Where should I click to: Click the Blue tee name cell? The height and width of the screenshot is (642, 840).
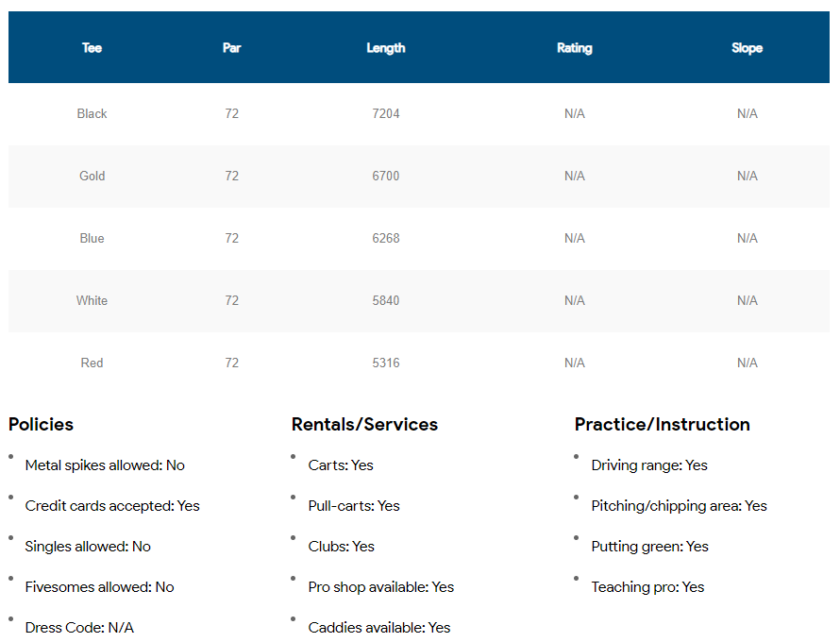pyautogui.click(x=92, y=238)
